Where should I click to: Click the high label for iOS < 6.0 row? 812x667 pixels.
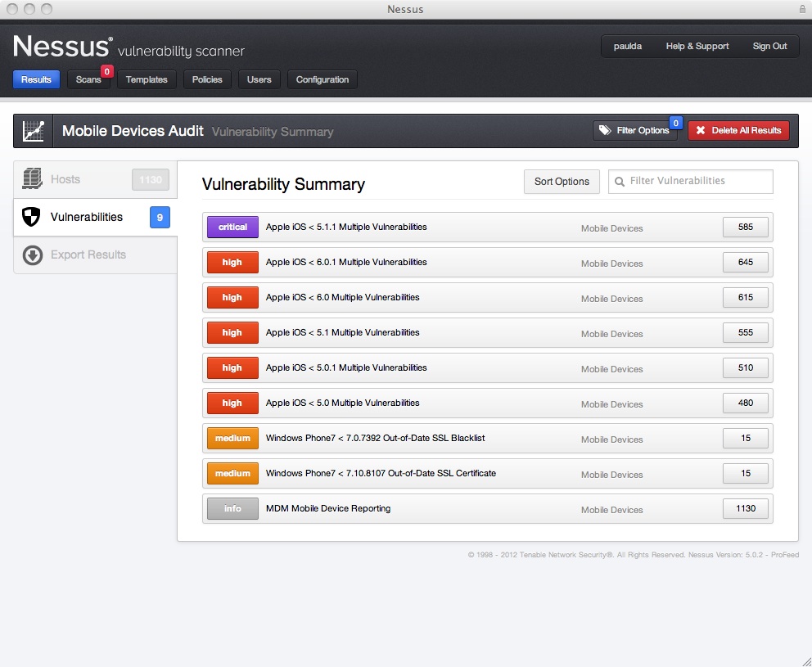[x=232, y=297]
